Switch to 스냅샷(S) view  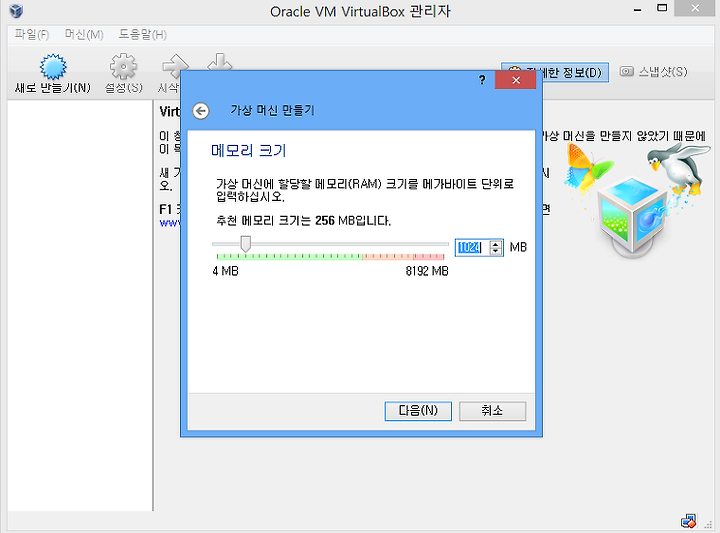point(653,72)
